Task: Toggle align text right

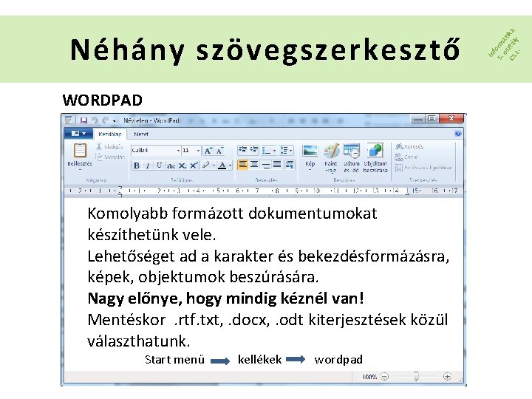Action: [266, 165]
